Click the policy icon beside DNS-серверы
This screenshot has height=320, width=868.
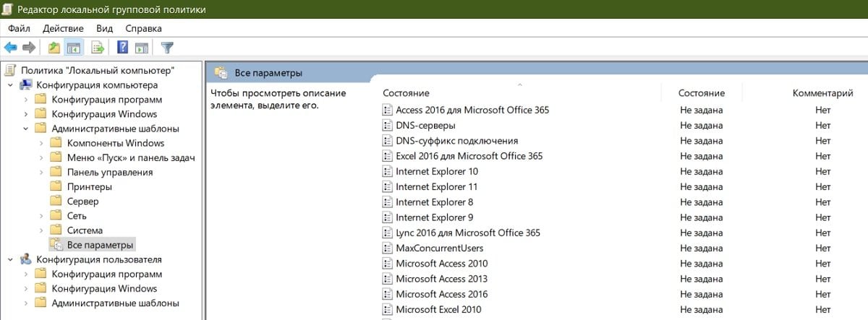coord(387,125)
